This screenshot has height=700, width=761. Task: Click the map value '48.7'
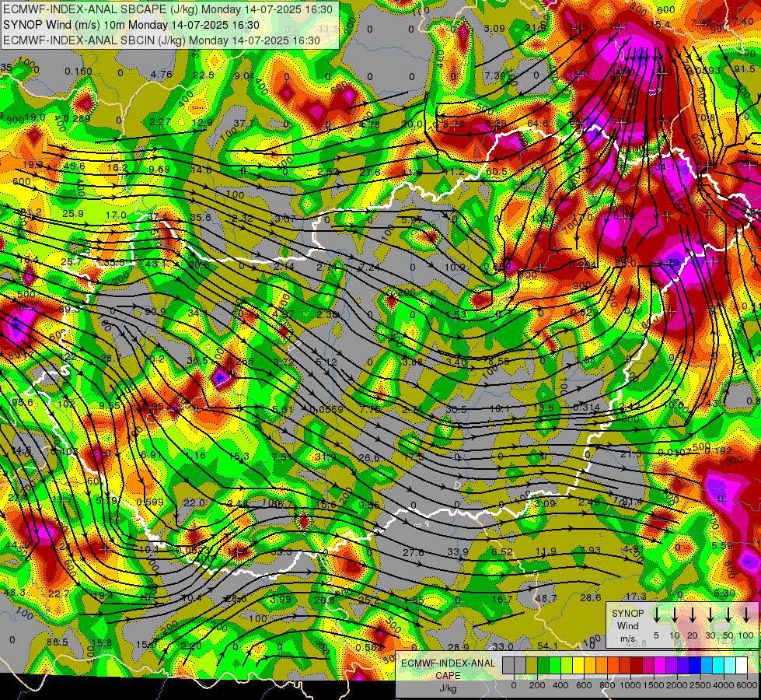coord(546,598)
